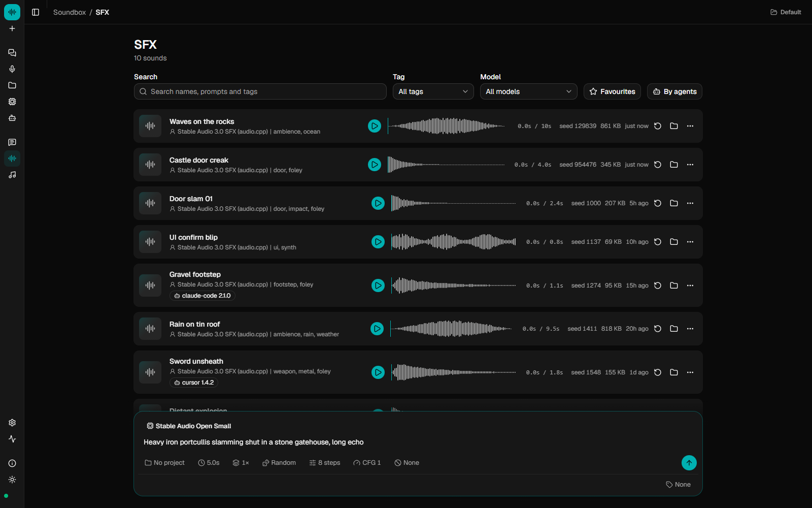Open the robot agents sidebar icon
This screenshot has height=508, width=812.
coord(12,118)
